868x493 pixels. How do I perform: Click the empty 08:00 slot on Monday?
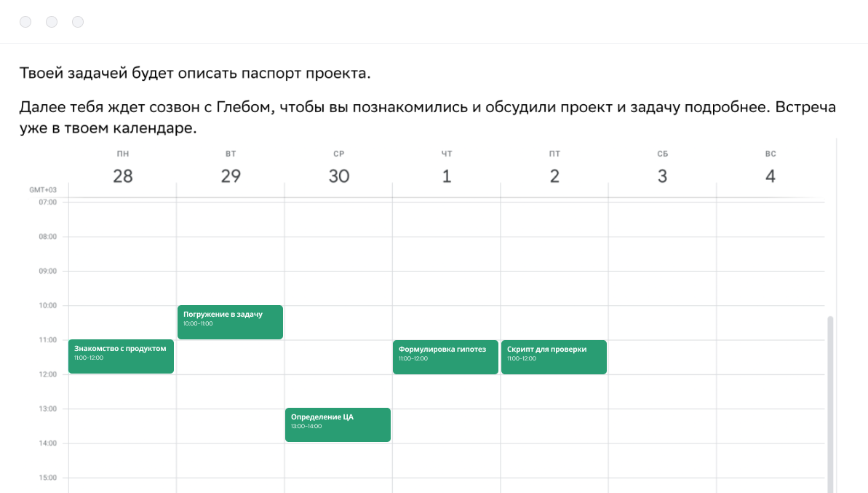tap(122, 254)
